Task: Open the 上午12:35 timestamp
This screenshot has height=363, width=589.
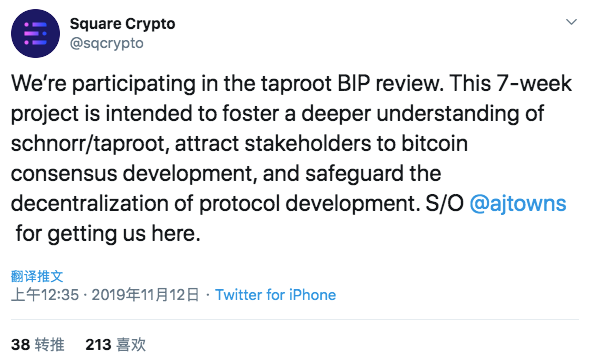Action: [45, 295]
